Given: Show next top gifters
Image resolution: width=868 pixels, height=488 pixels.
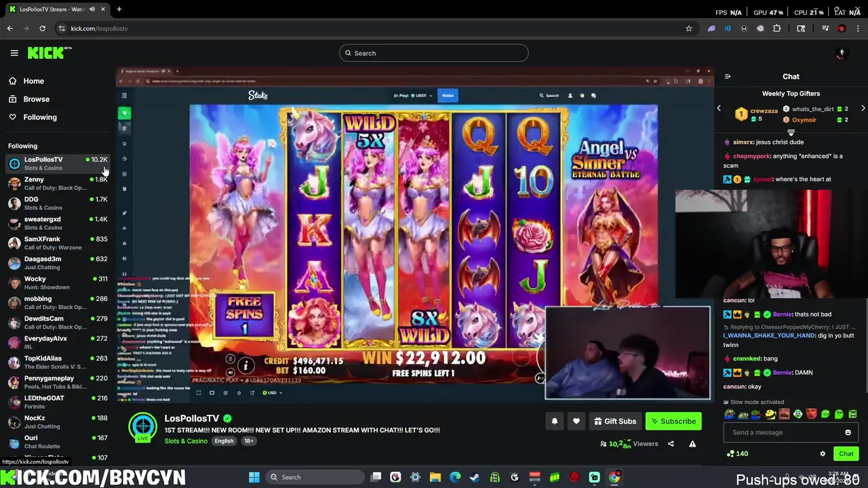Looking at the screenshot, I should coord(863,108).
